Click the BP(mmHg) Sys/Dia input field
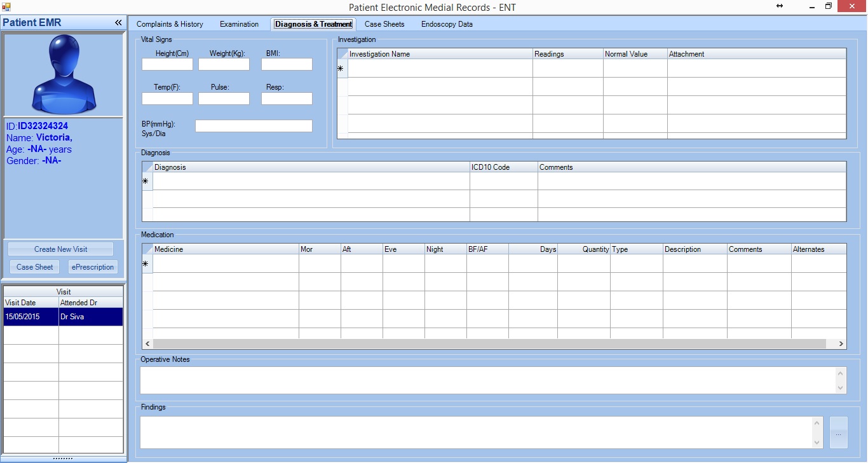The width and height of the screenshot is (868, 463). [x=254, y=126]
